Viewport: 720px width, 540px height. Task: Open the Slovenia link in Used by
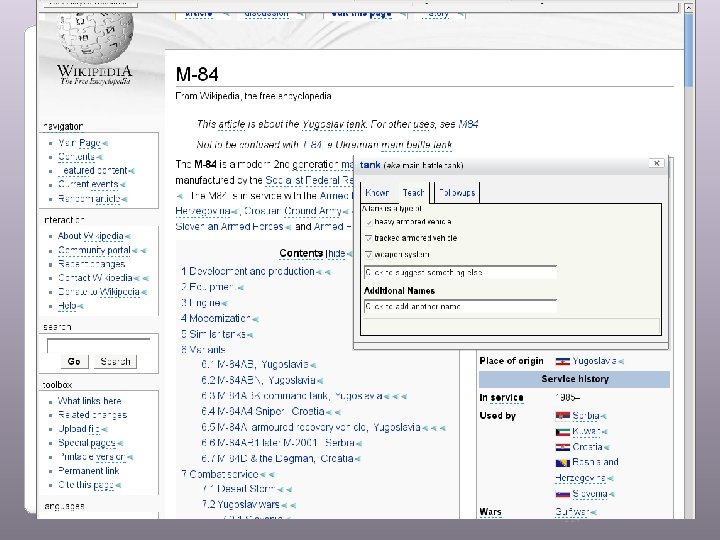(x=590, y=495)
